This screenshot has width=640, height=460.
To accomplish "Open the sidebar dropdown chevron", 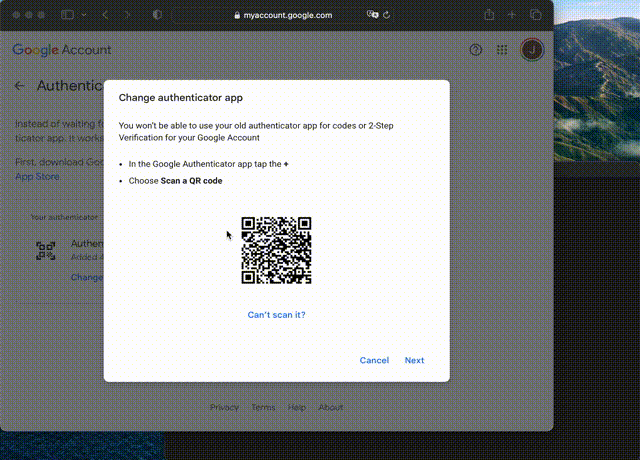I will coord(84,15).
